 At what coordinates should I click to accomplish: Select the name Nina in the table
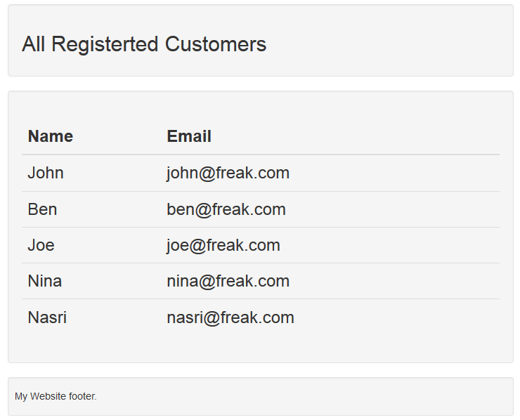click(45, 281)
